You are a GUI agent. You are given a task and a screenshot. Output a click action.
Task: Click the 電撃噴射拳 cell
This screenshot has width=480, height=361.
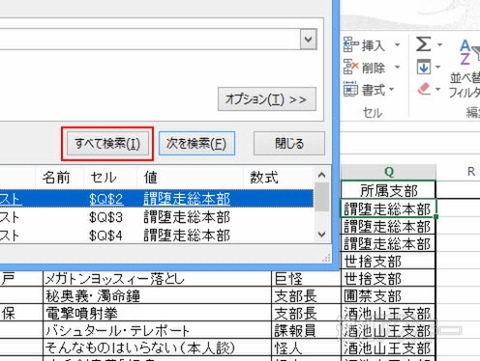click(157, 313)
